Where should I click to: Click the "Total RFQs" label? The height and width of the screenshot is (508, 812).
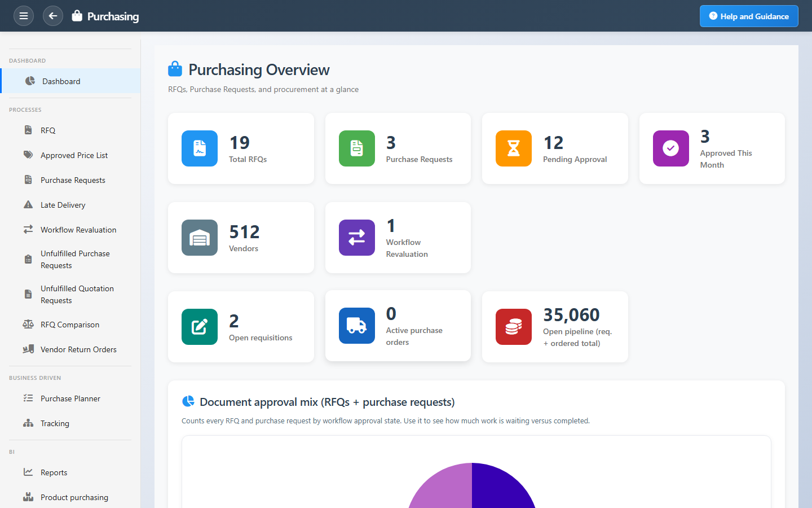click(x=248, y=159)
